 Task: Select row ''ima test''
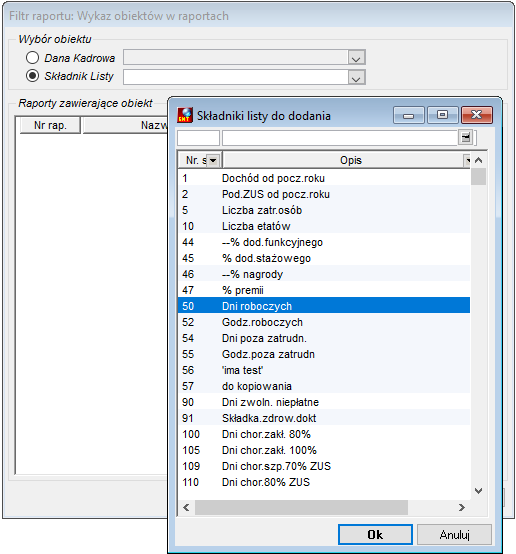(x=324, y=370)
